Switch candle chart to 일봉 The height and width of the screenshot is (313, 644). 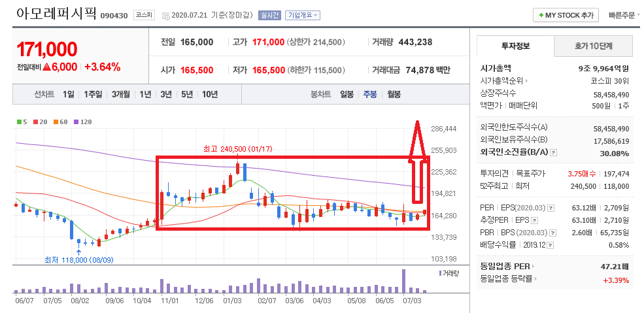coord(347,94)
